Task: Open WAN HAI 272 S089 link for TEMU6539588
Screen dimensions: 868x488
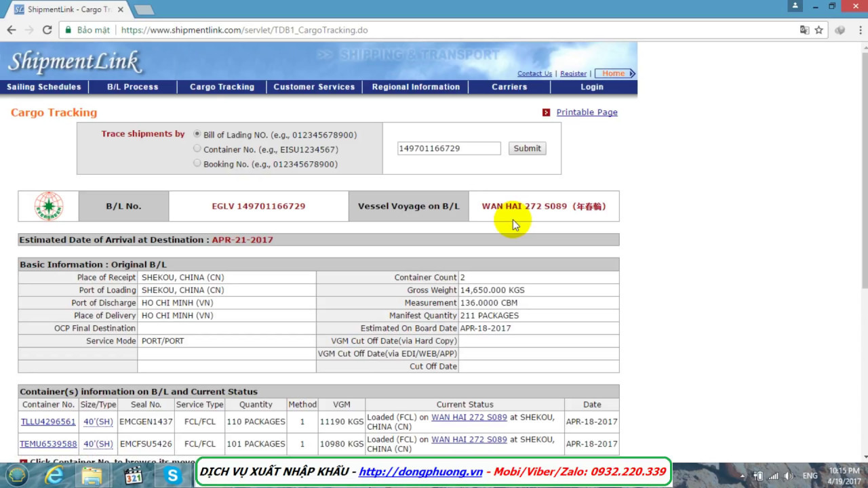Action: pyautogui.click(x=469, y=439)
